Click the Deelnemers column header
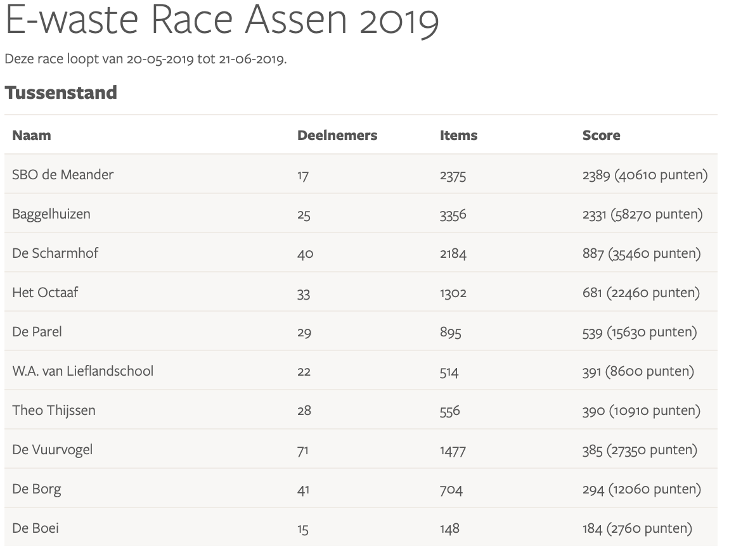The height and width of the screenshot is (560, 729). (337, 136)
